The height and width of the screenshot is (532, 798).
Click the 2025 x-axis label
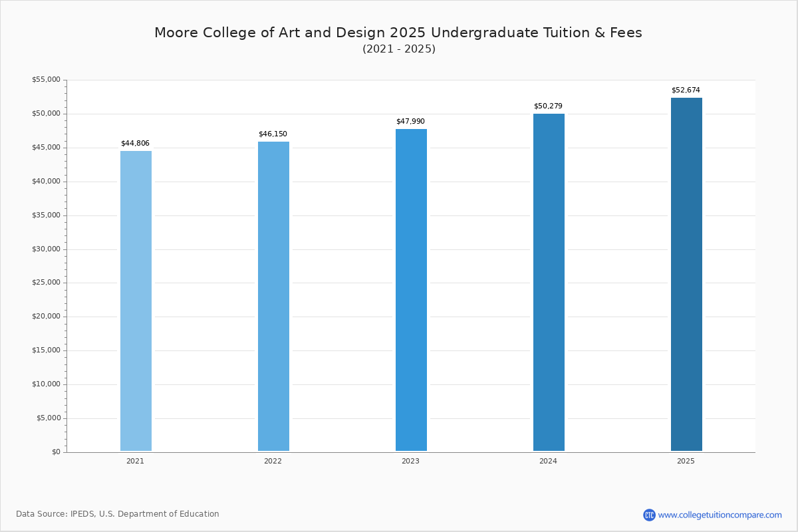pos(686,461)
